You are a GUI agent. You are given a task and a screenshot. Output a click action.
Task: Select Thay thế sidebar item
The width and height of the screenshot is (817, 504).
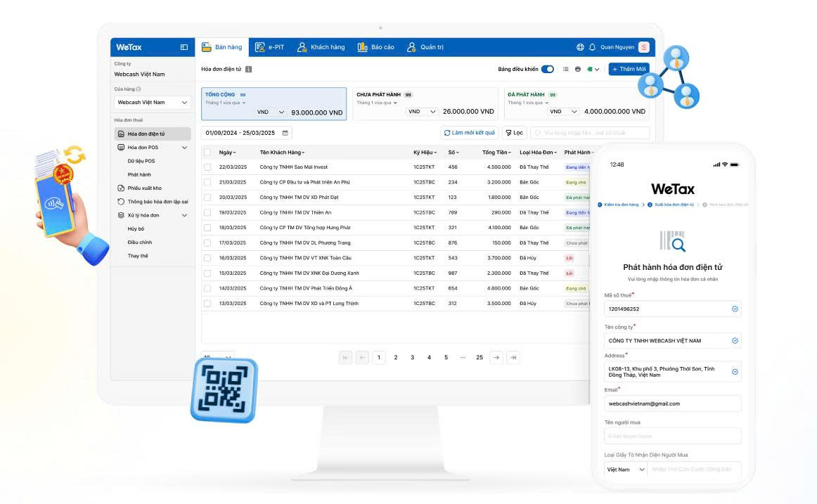138,256
